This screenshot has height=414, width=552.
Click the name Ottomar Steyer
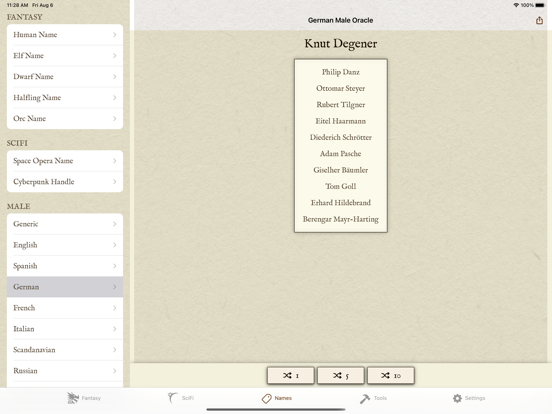point(341,88)
